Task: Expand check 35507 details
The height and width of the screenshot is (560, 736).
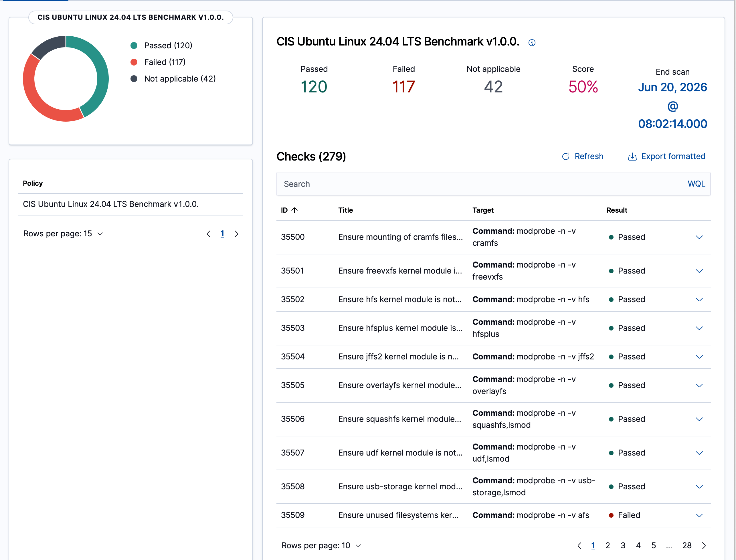Action: pos(699,453)
